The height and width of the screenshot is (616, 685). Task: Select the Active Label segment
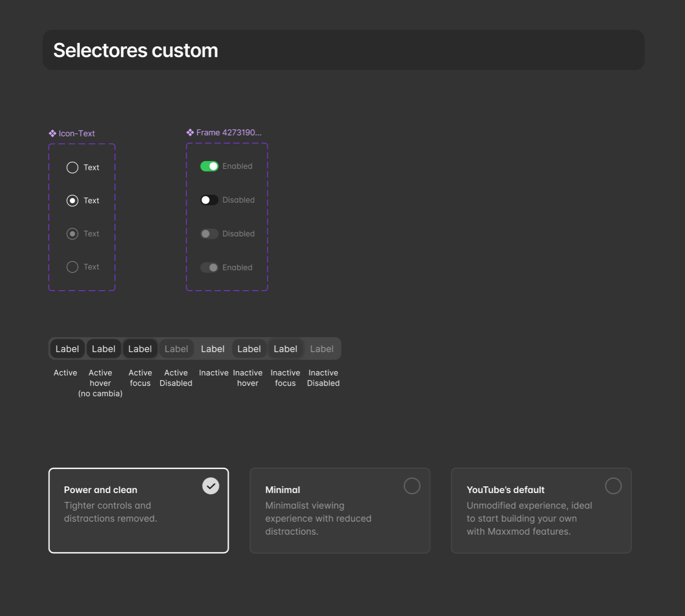pyautogui.click(x=67, y=349)
